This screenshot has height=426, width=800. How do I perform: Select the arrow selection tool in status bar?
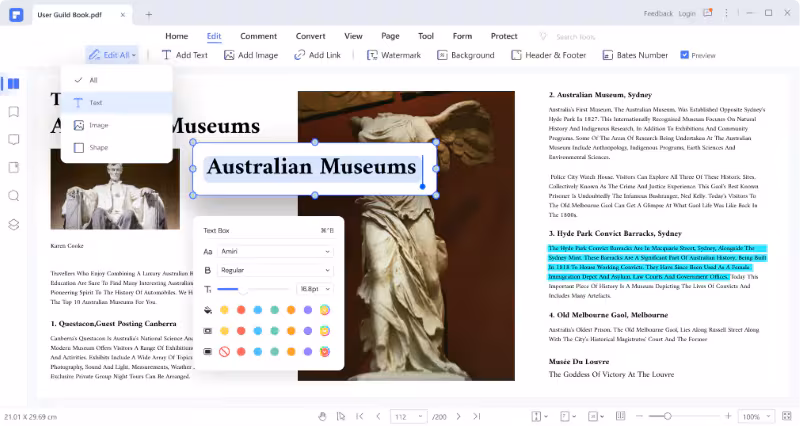click(x=341, y=416)
